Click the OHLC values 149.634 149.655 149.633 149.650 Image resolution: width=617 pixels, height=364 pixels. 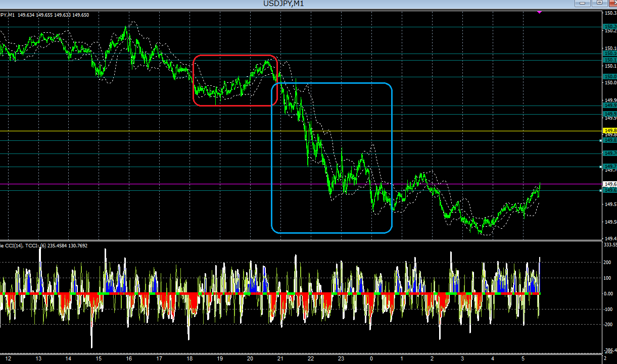[53, 15]
